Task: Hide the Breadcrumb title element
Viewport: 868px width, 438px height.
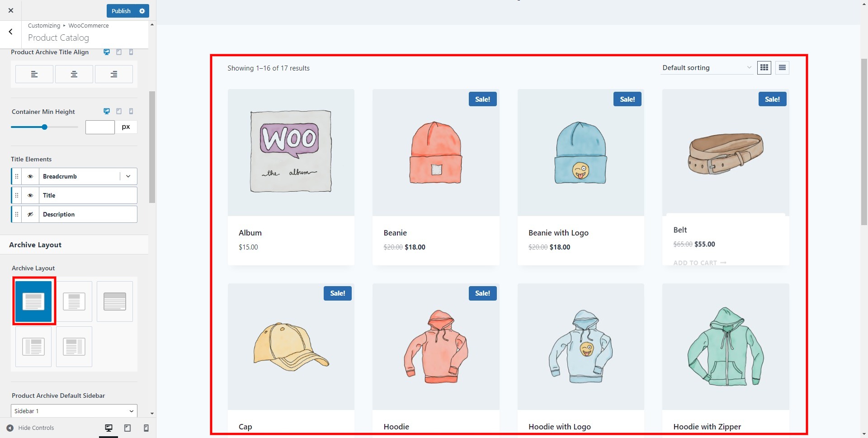Action: pyautogui.click(x=30, y=176)
